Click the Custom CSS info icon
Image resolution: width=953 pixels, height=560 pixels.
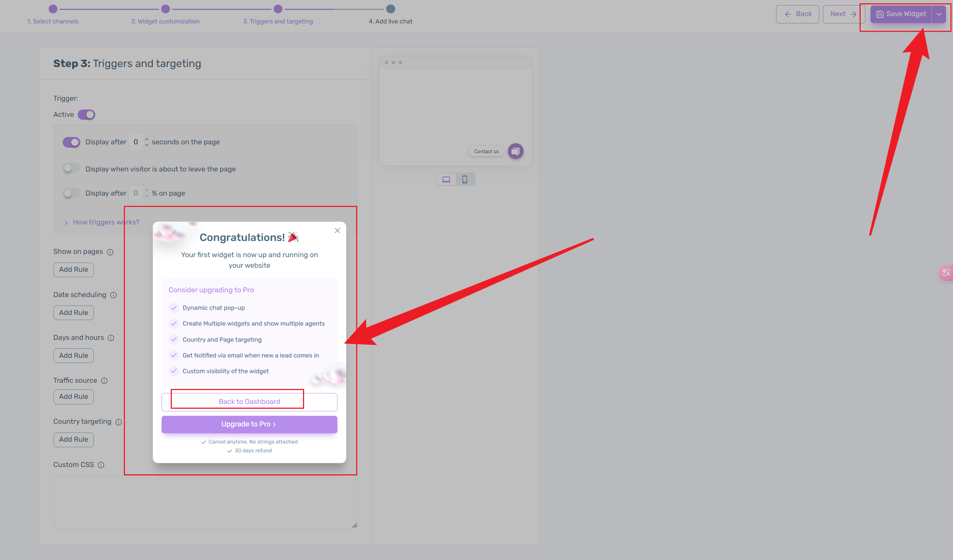101,465
